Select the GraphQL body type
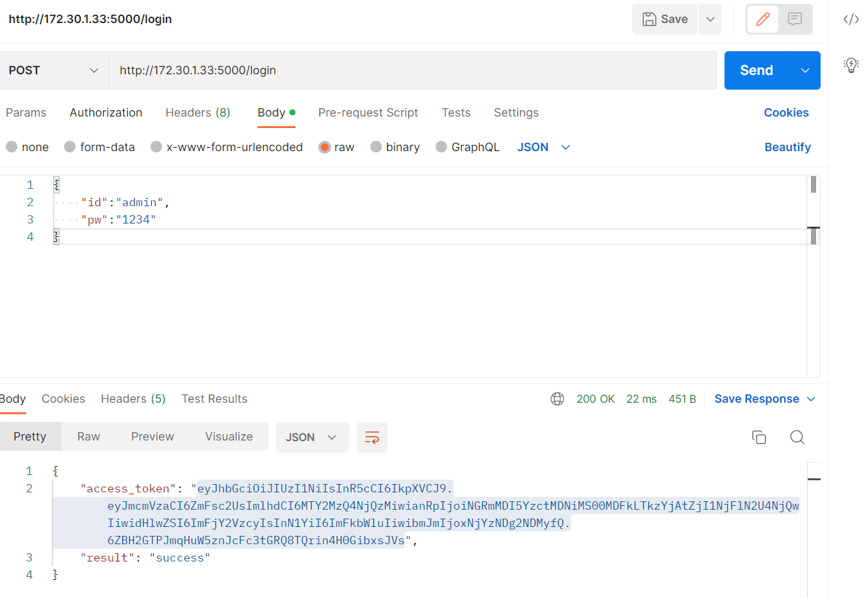Screen dimensions: 868x598 coord(468,147)
